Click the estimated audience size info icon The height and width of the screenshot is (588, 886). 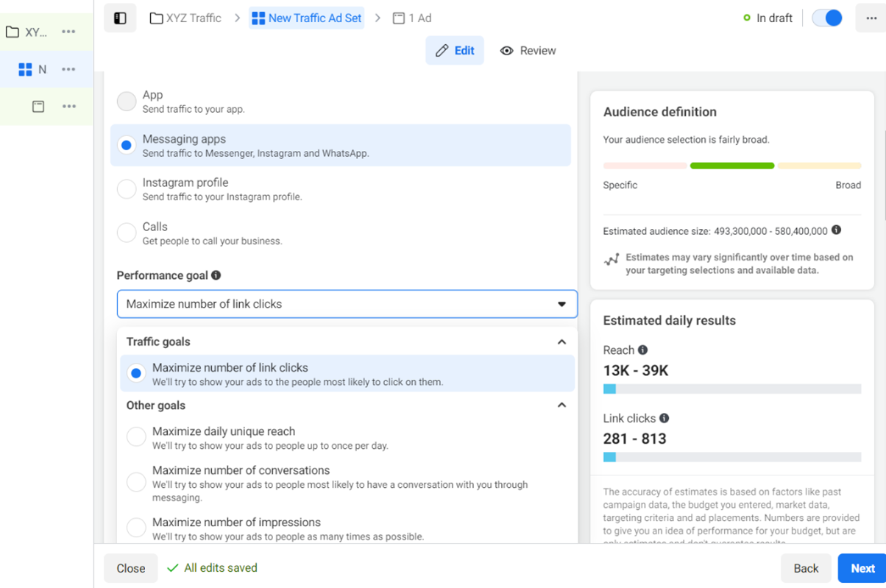point(836,230)
